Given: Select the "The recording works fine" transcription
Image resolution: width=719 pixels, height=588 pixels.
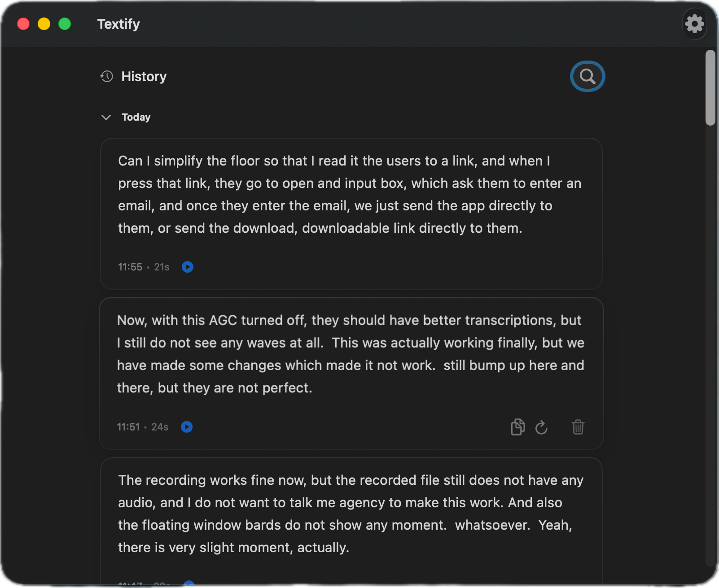Looking at the screenshot, I should click(350, 514).
